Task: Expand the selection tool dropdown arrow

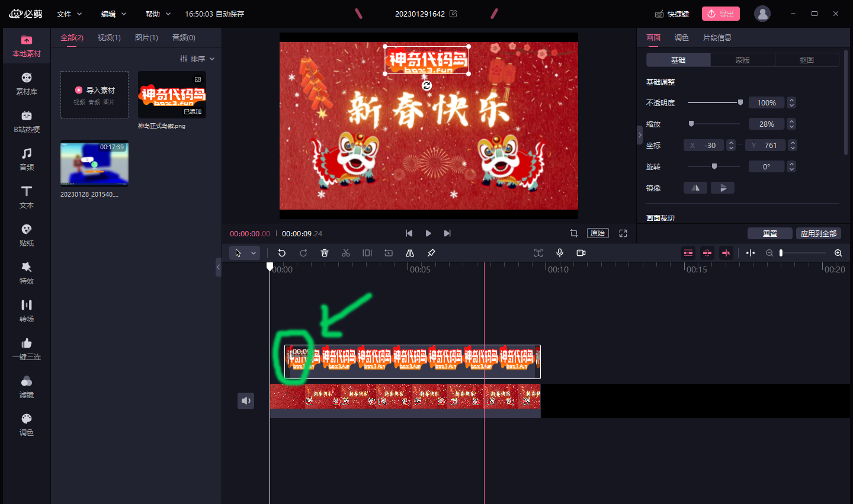Action: click(254, 253)
